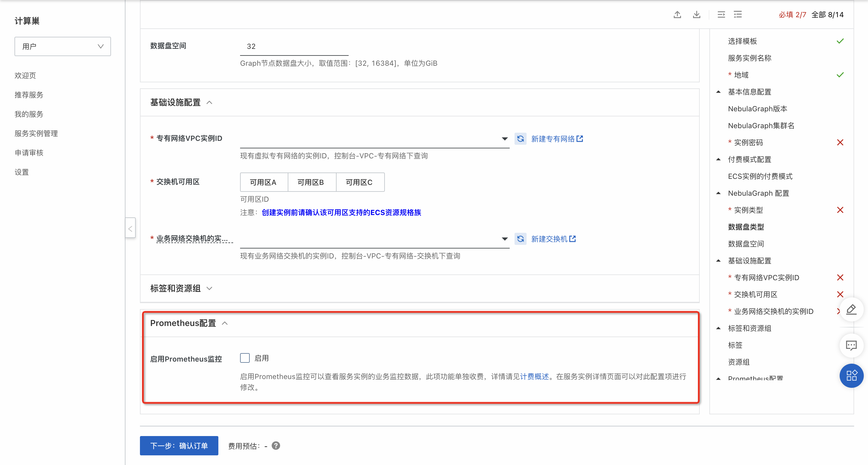Jump to NebulaGraph版本 in outline
Viewport: 868px width, 465px height.
tap(758, 109)
